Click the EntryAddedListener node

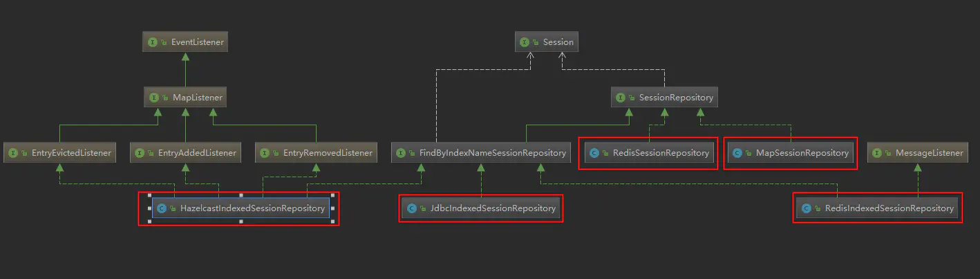pyautogui.click(x=185, y=152)
